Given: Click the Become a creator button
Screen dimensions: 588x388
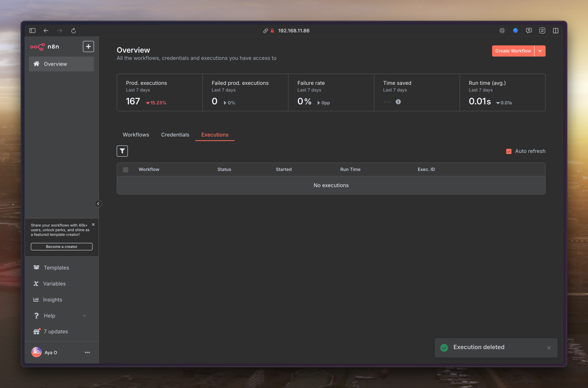Looking at the screenshot, I should (x=62, y=246).
